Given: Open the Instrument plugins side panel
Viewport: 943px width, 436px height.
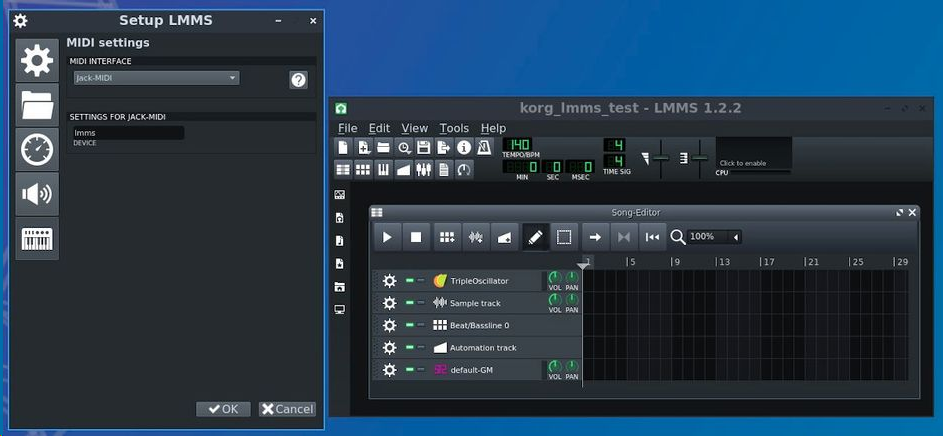Looking at the screenshot, I should pyautogui.click(x=340, y=195).
